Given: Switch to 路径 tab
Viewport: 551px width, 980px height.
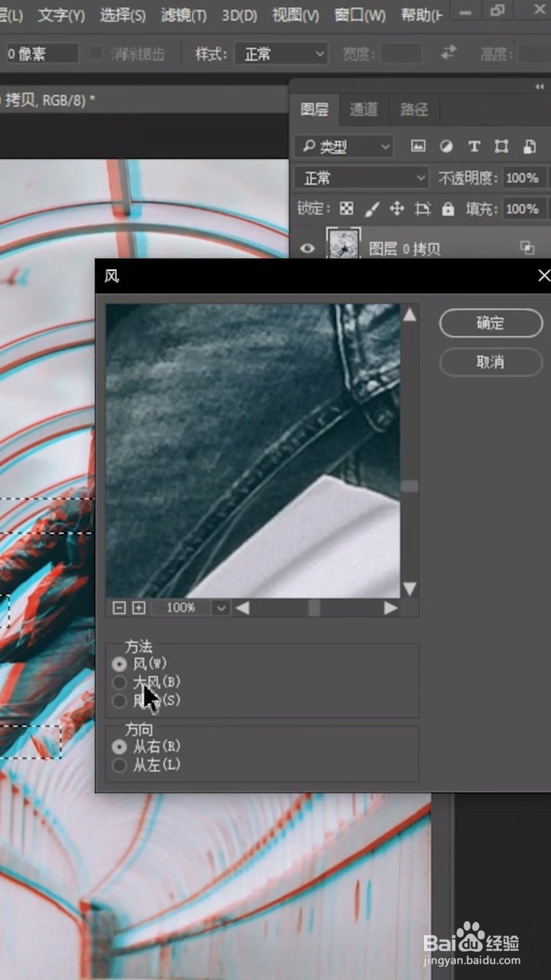Looking at the screenshot, I should 414,109.
